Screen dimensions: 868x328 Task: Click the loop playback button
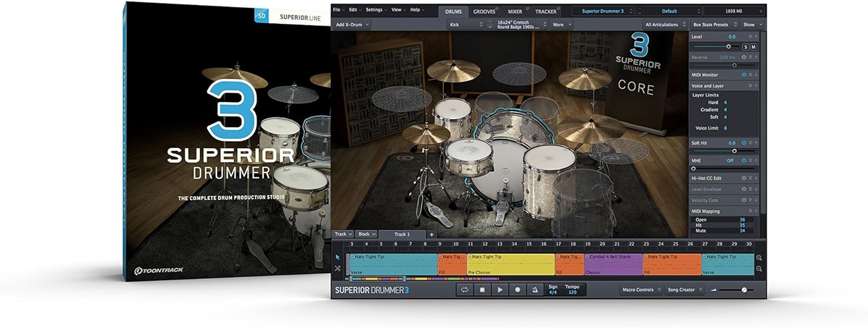click(465, 290)
